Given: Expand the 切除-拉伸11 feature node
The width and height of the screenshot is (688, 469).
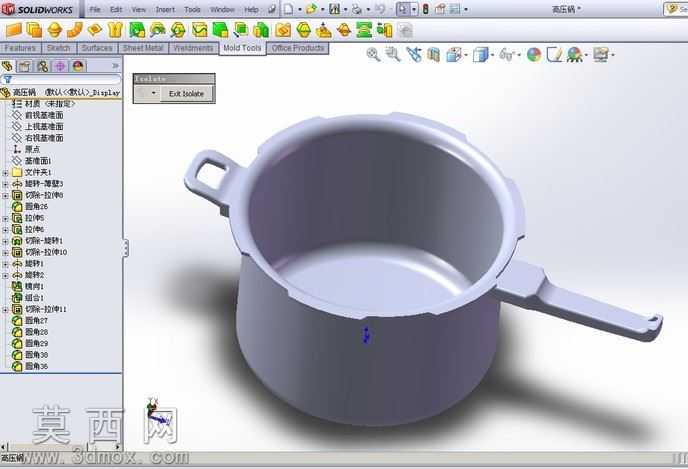Looking at the screenshot, I should coord(5,310).
